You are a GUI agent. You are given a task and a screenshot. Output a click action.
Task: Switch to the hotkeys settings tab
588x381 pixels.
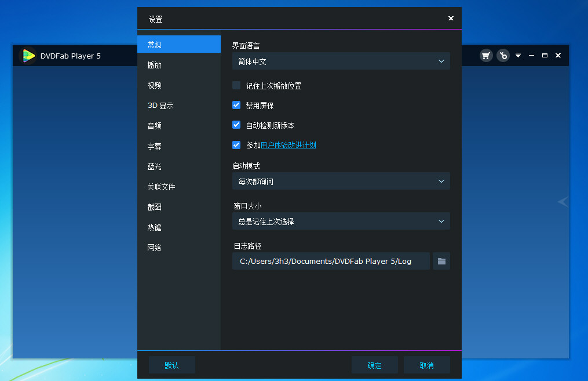tap(154, 227)
